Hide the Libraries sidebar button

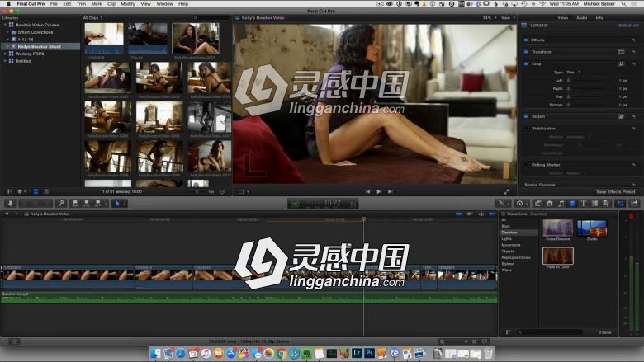(x=9, y=191)
